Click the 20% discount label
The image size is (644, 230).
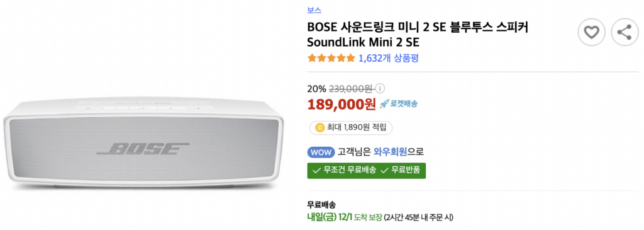[x=316, y=88]
